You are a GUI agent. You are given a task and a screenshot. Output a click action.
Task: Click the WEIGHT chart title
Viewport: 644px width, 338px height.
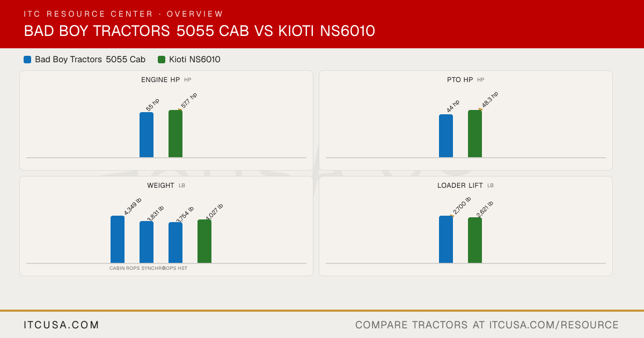160,186
